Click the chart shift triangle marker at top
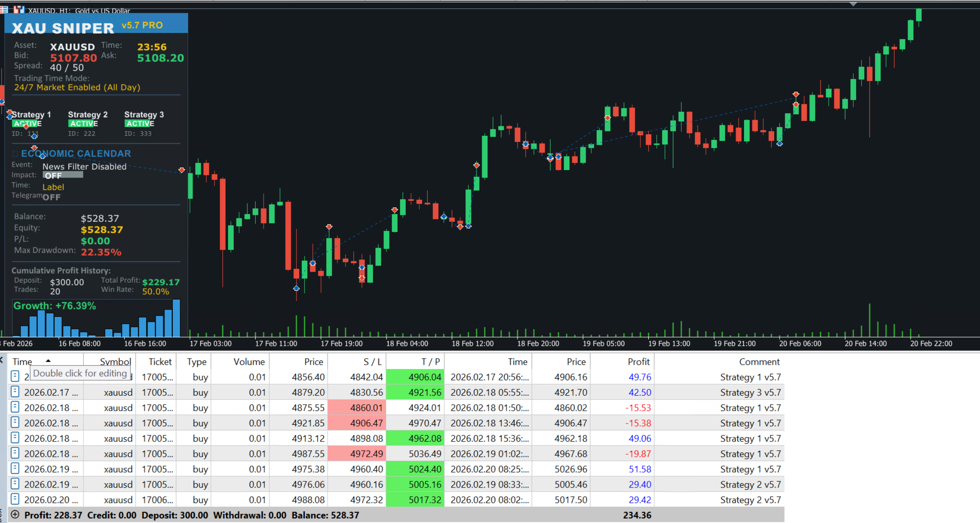The height and width of the screenshot is (523, 980). pyautogui.click(x=853, y=4)
